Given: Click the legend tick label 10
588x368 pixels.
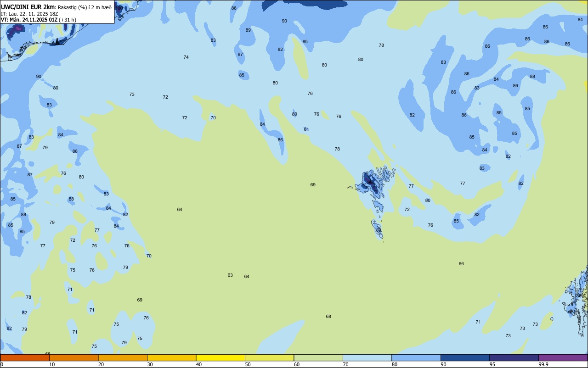Looking at the screenshot, I should (52, 364).
